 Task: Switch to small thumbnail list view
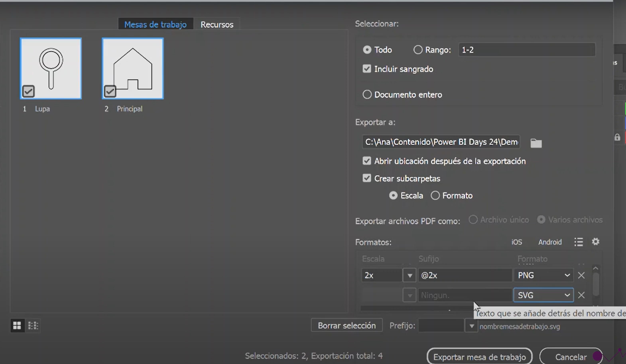(33, 325)
